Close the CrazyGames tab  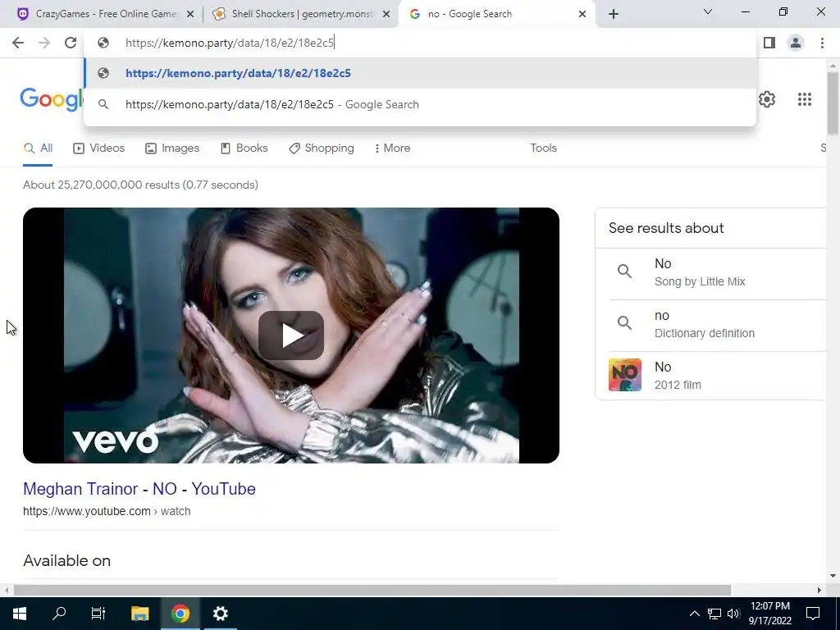point(190,15)
